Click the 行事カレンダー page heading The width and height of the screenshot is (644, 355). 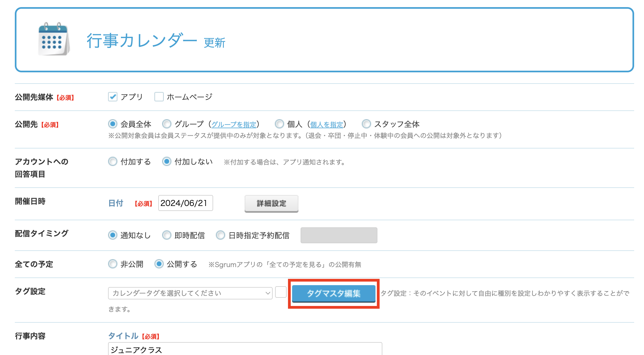142,41
